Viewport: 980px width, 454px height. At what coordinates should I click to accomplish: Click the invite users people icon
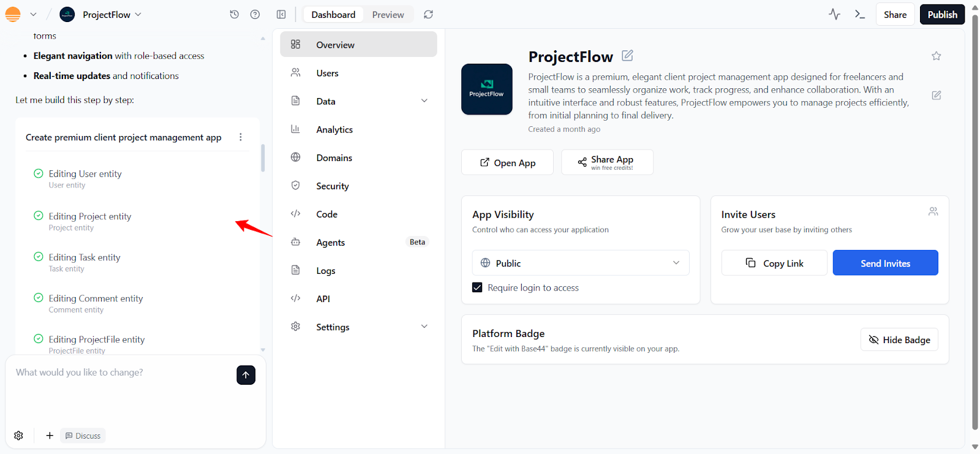tap(933, 211)
